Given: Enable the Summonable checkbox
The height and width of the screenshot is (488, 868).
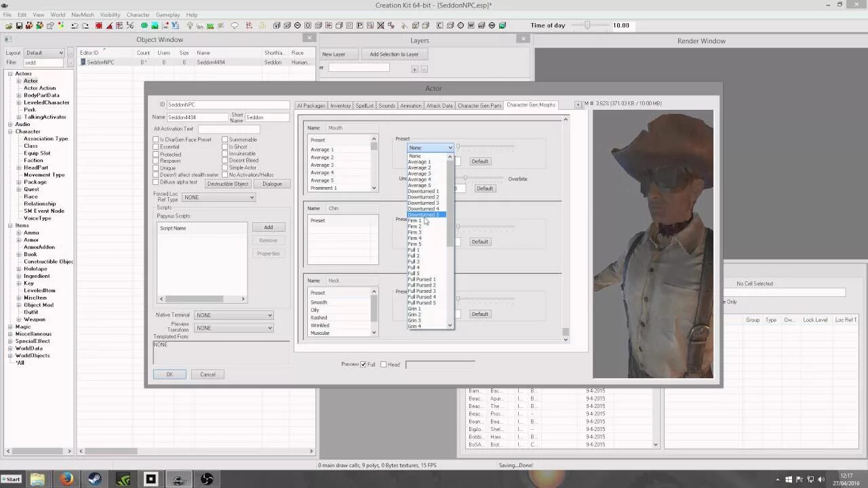Looking at the screenshot, I should [225, 140].
